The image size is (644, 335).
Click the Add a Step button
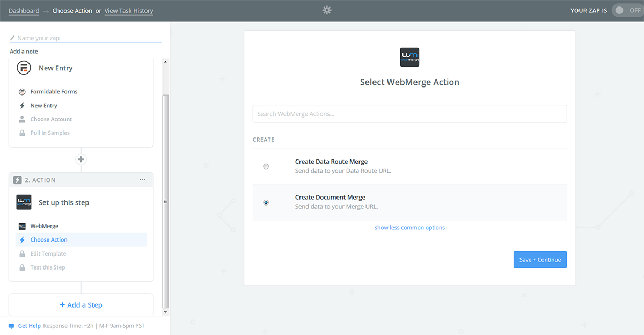(x=81, y=305)
